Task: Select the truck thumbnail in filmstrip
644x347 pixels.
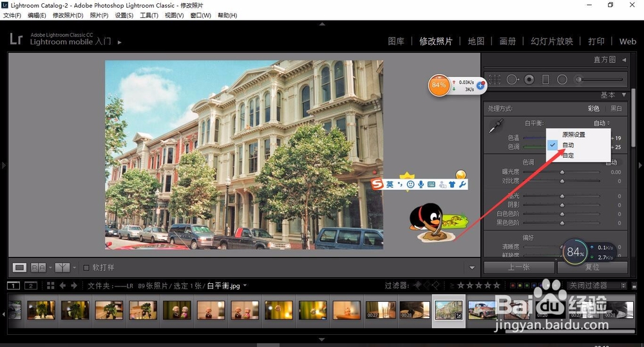Action: point(482,310)
